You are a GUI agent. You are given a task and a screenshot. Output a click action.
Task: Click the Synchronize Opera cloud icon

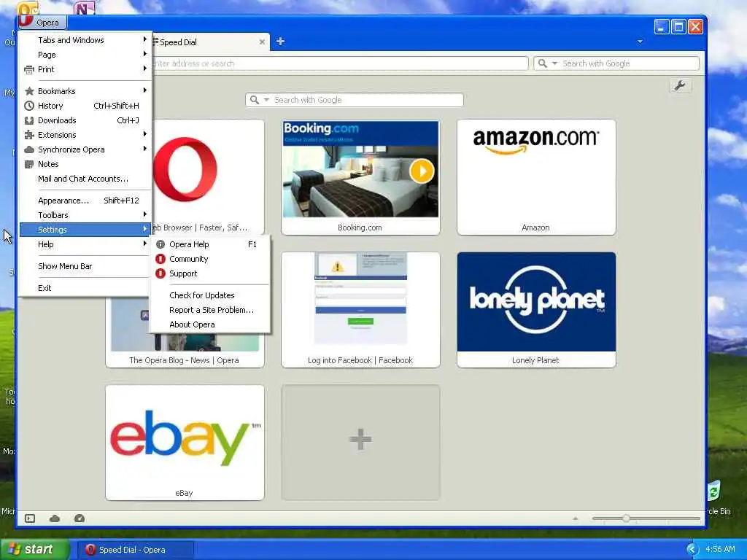[29, 149]
